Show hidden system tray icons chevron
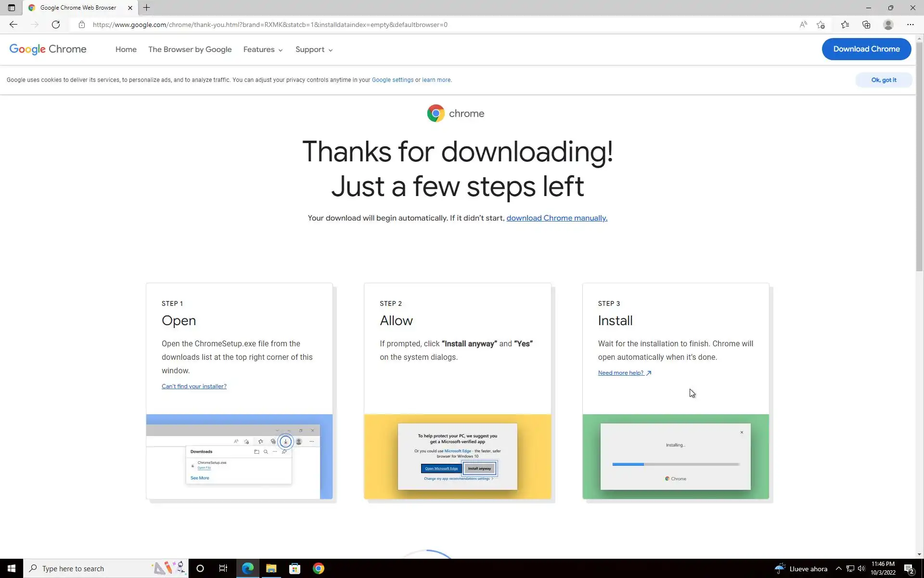Image resolution: width=924 pixels, height=578 pixels. (838, 568)
